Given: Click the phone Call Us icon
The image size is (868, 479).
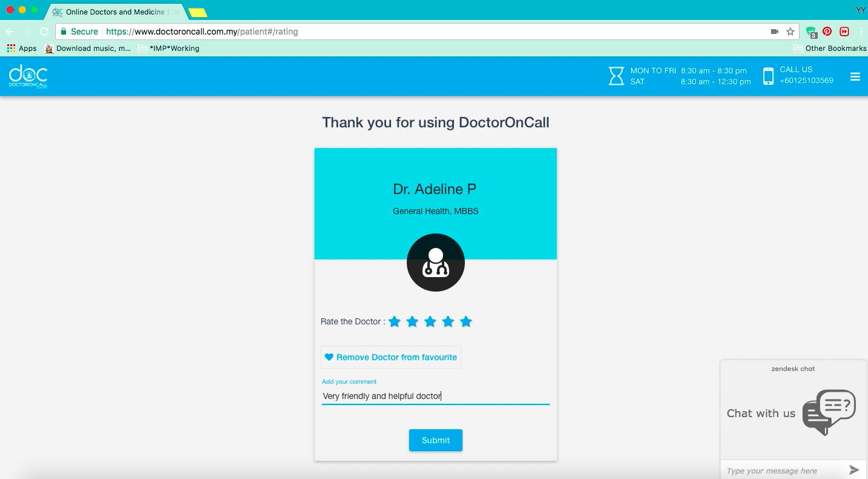Looking at the screenshot, I should pos(768,76).
